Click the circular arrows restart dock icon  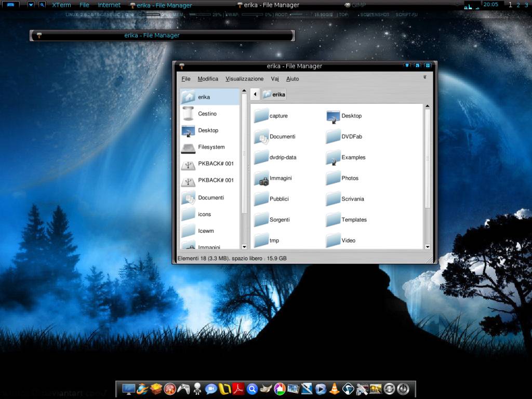(389, 389)
